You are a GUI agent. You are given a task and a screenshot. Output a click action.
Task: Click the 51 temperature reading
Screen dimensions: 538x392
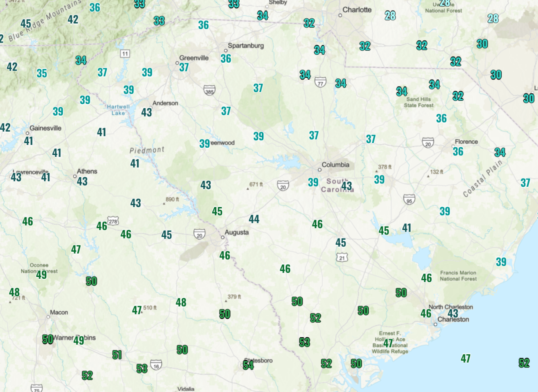point(117,355)
